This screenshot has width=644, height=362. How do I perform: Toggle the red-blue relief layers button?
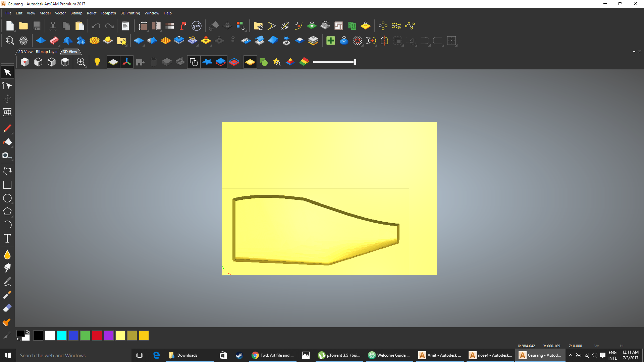(x=234, y=62)
